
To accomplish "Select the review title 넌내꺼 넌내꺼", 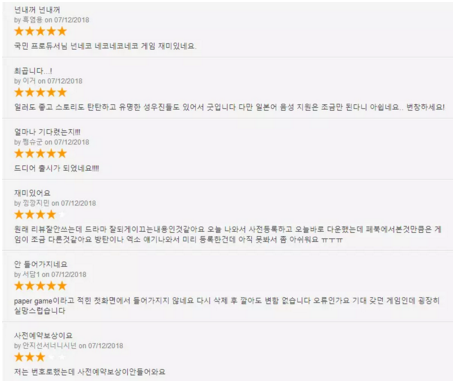I will tap(37, 10).
